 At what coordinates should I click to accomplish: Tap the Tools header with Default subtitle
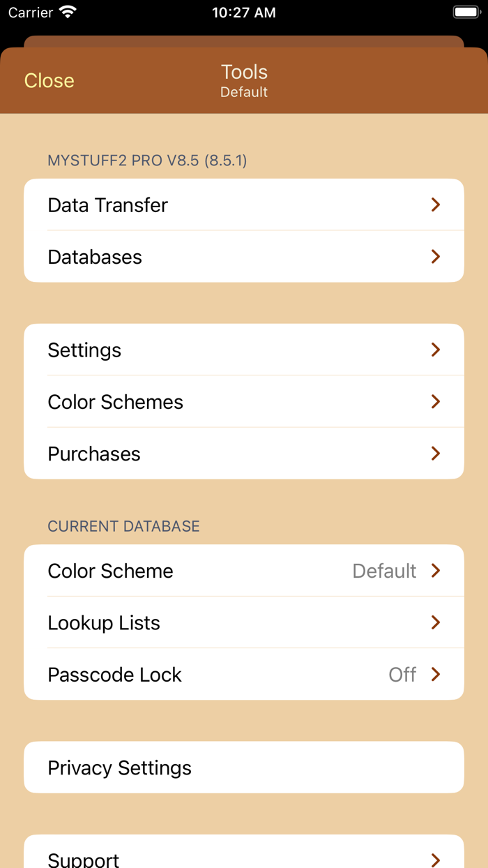click(x=244, y=79)
